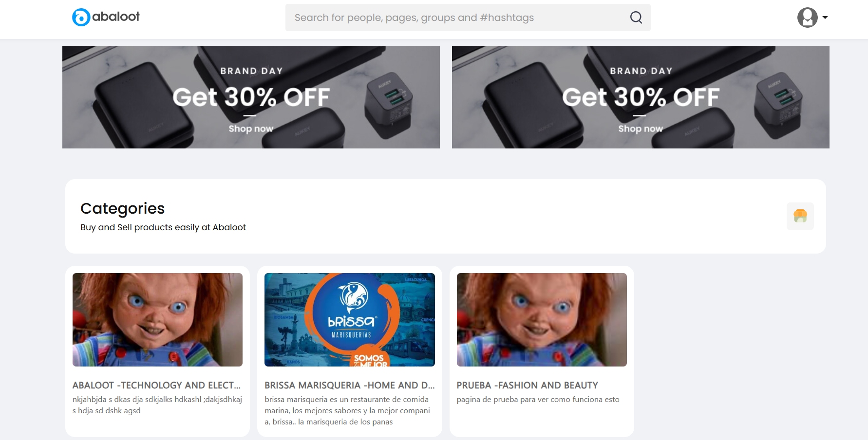Expand the account dropdown arrow

pyautogui.click(x=825, y=18)
